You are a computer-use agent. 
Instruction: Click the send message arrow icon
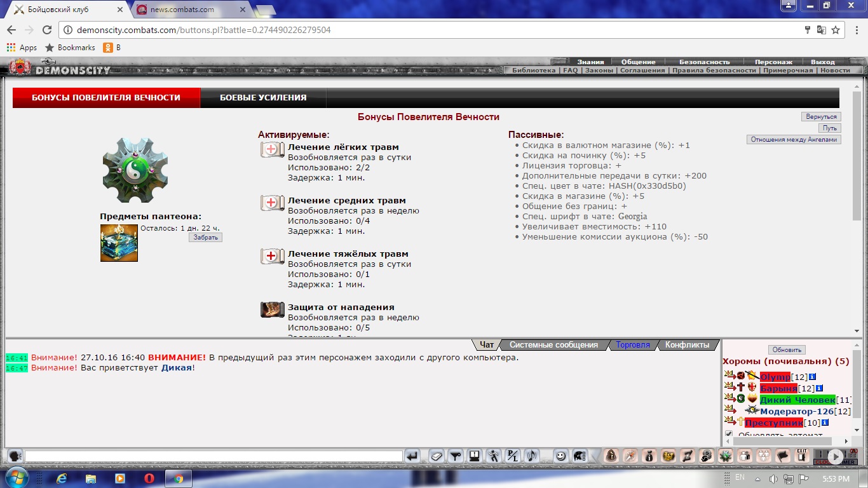point(412,456)
